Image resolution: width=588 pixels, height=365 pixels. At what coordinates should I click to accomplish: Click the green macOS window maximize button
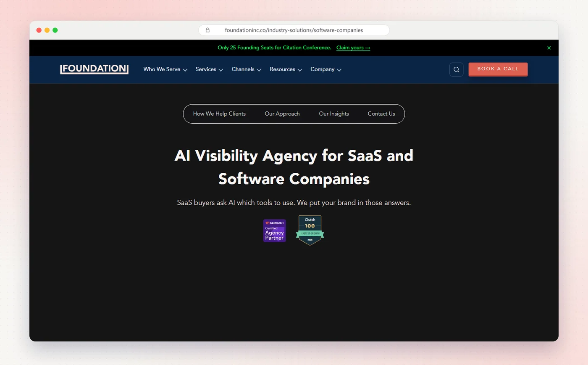pos(55,30)
